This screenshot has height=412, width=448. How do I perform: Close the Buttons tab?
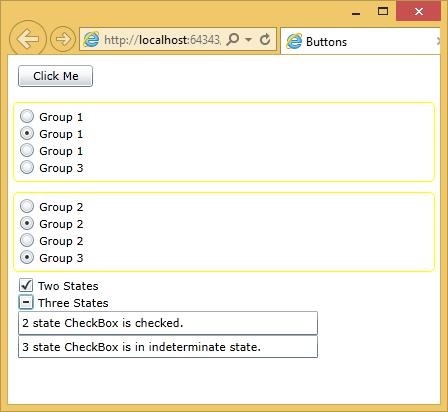[x=438, y=41]
